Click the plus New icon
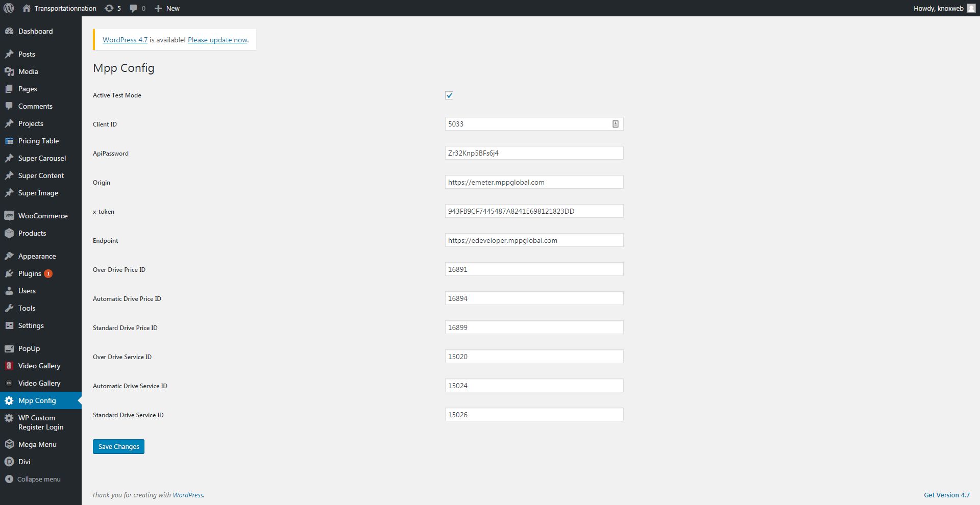This screenshot has width=980, height=505. tap(158, 8)
